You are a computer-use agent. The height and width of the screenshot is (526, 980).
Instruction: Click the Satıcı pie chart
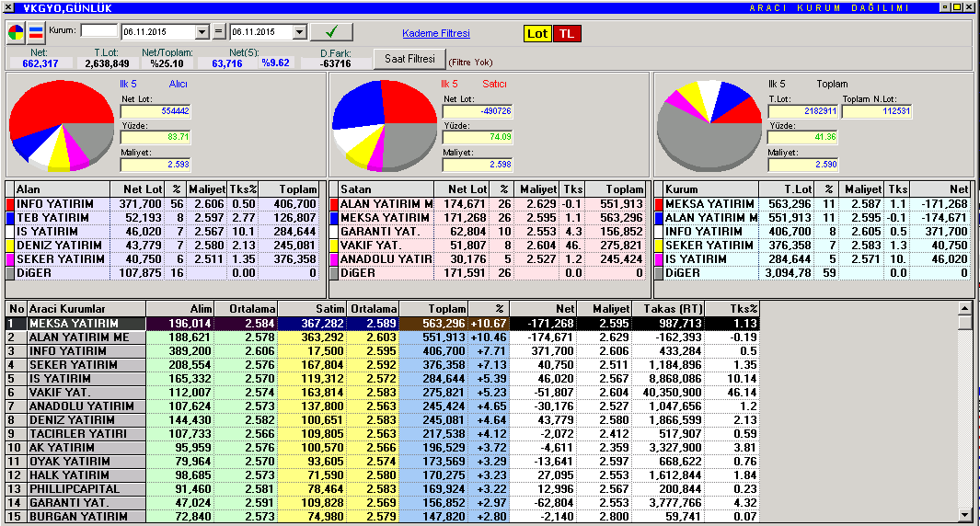click(385, 125)
